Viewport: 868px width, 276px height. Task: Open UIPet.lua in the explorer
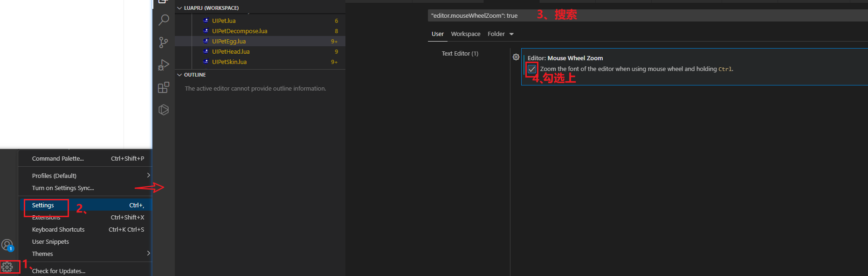tap(224, 21)
